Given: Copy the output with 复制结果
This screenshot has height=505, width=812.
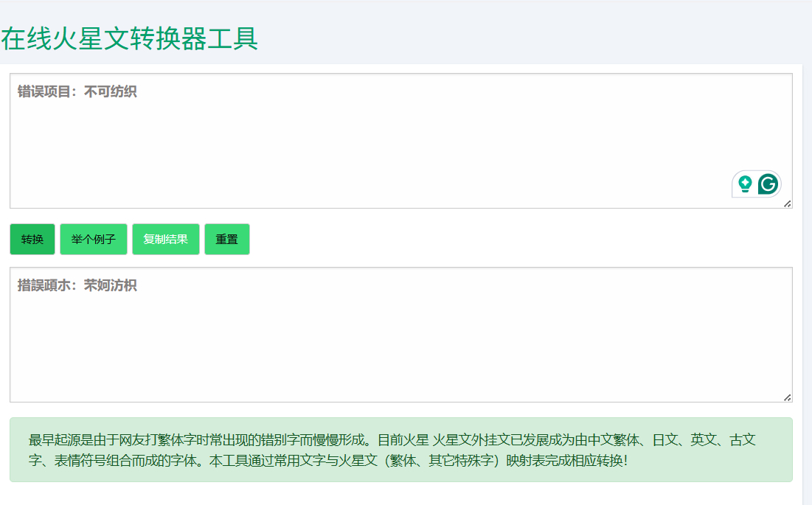Looking at the screenshot, I should [x=166, y=240].
